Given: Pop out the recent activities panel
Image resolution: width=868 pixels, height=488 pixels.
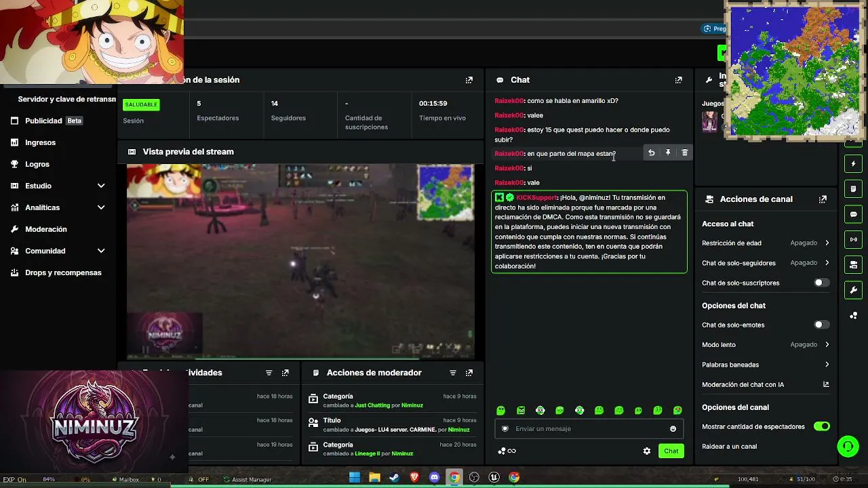Looking at the screenshot, I should 285,373.
